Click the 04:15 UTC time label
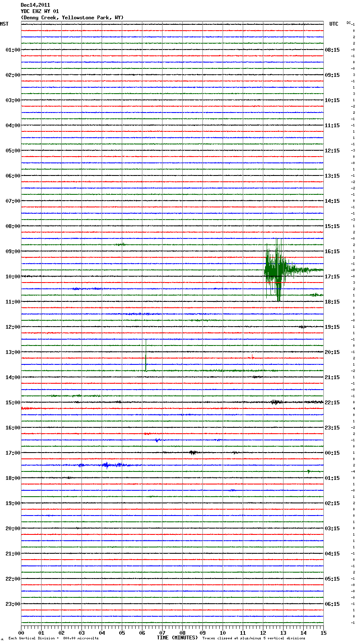Viewport: 357px width, 644px height. click(x=332, y=554)
